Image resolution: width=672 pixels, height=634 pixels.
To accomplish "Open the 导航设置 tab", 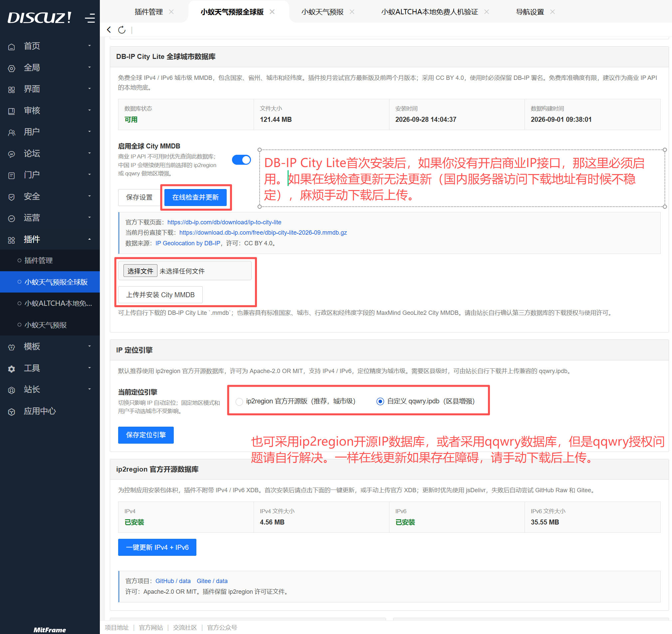I will pyautogui.click(x=530, y=12).
